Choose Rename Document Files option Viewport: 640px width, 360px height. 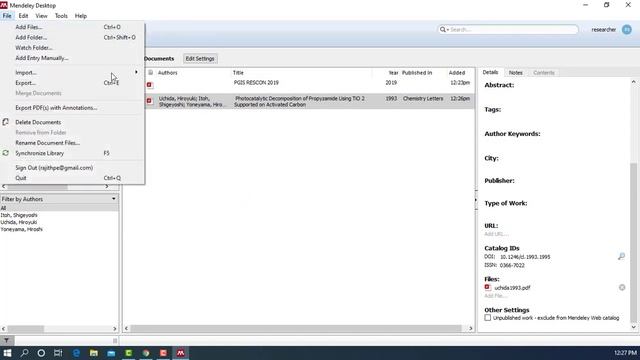coord(72,143)
